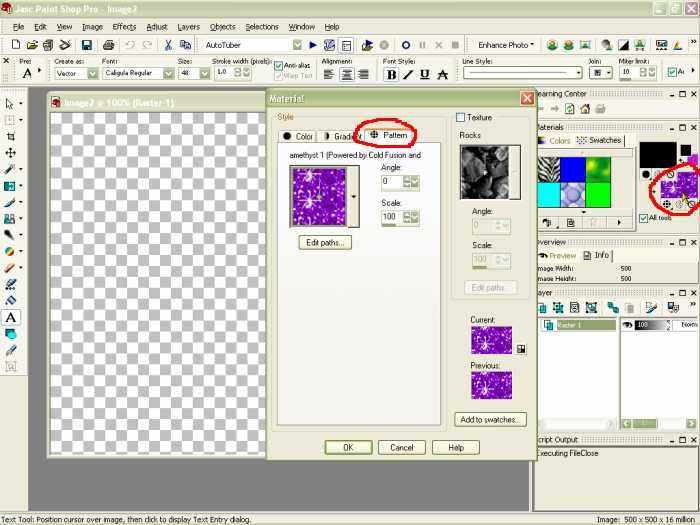Select the Crop tool in tool palette
The width and height of the screenshot is (700, 525).
pyautogui.click(x=10, y=136)
